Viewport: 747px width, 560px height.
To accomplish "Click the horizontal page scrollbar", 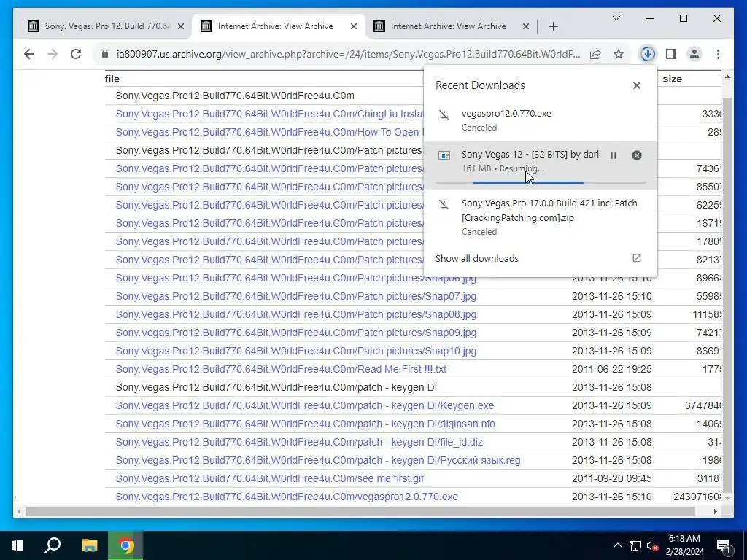I will coord(360,511).
